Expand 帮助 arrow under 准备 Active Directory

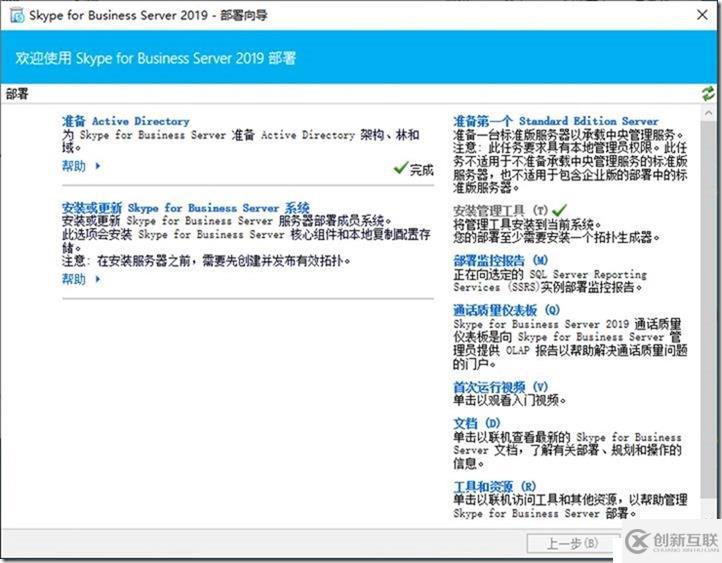(98, 166)
